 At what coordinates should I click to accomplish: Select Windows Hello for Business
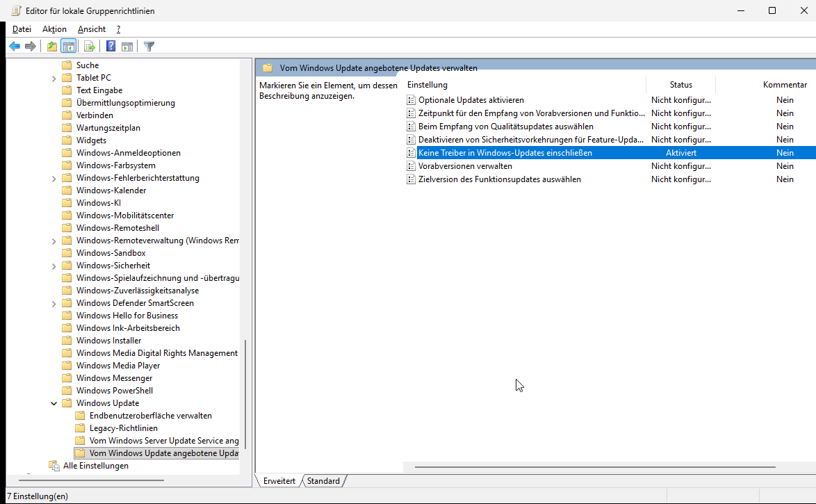point(127,316)
